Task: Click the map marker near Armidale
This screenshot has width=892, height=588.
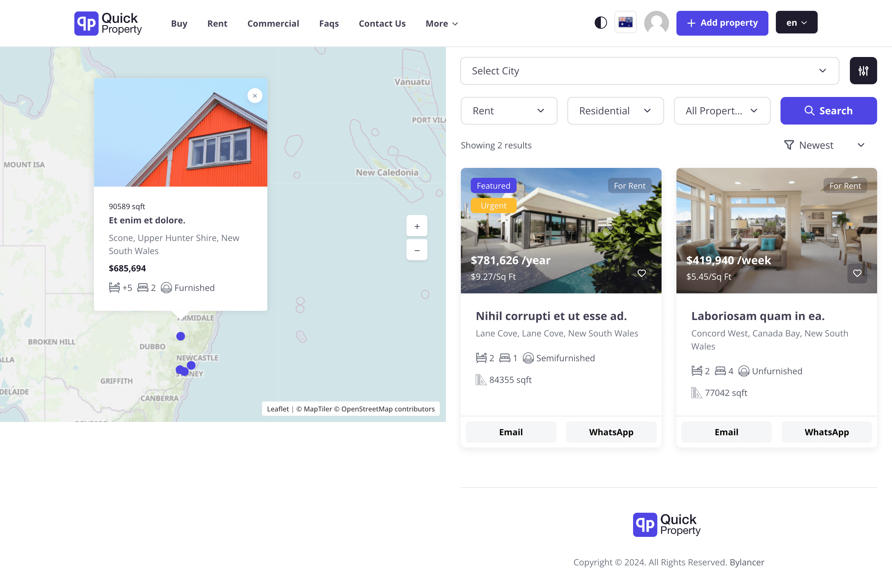Action: [181, 336]
